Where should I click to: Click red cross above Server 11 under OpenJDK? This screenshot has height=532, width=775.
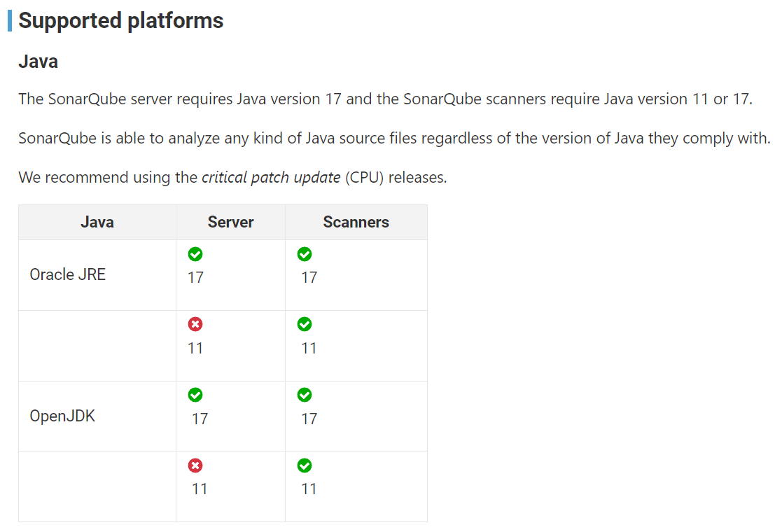[x=195, y=465]
